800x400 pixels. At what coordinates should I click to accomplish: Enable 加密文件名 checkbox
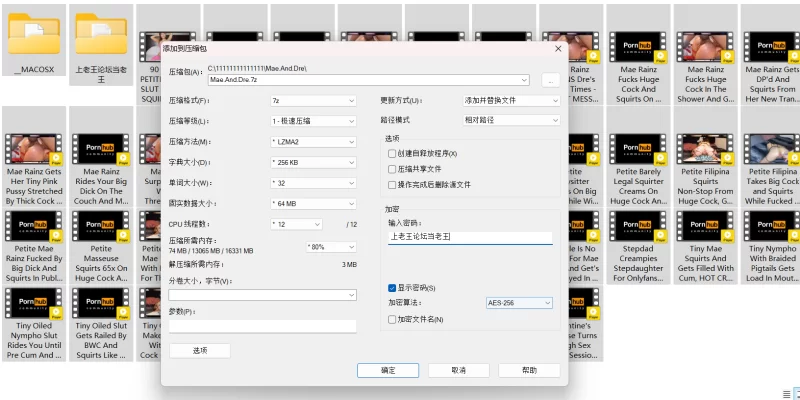pos(392,320)
